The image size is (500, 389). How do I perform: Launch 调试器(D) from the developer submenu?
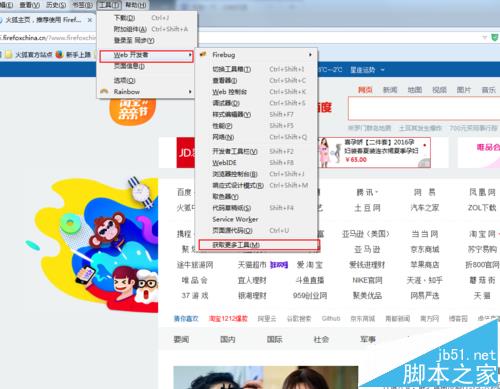(256, 103)
